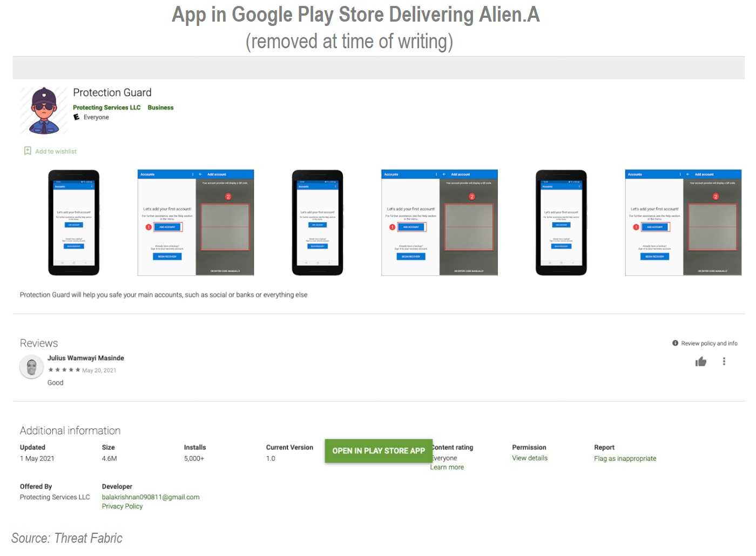The height and width of the screenshot is (556, 756).
Task: Click the Protection Guard app title
Action: point(112,92)
